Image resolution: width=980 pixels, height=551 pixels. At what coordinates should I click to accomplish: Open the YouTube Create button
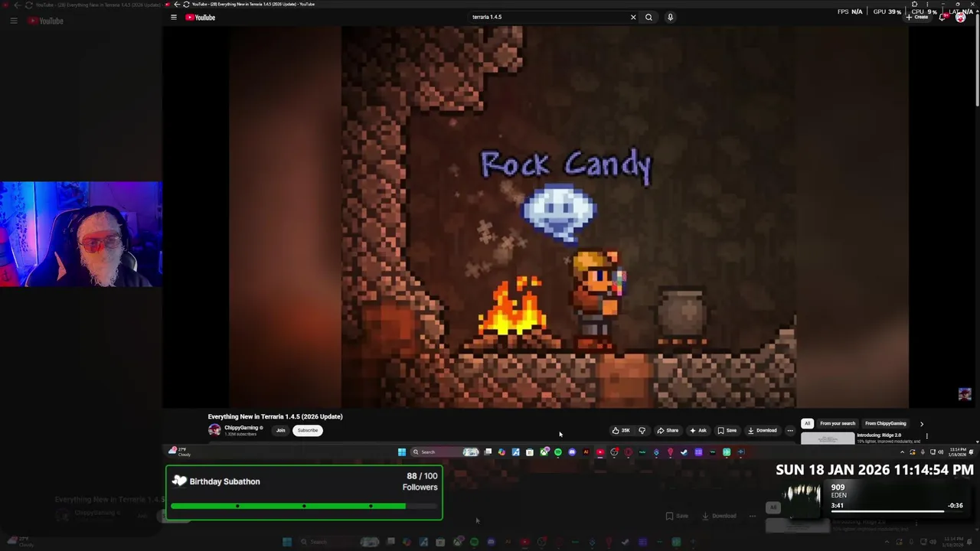pos(918,17)
